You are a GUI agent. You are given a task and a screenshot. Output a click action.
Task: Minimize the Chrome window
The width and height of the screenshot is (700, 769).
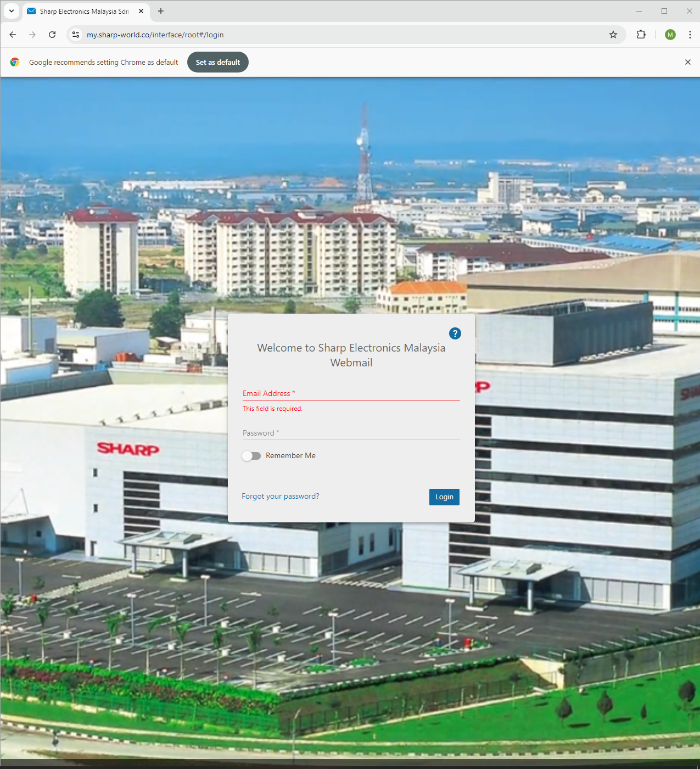coord(639,11)
